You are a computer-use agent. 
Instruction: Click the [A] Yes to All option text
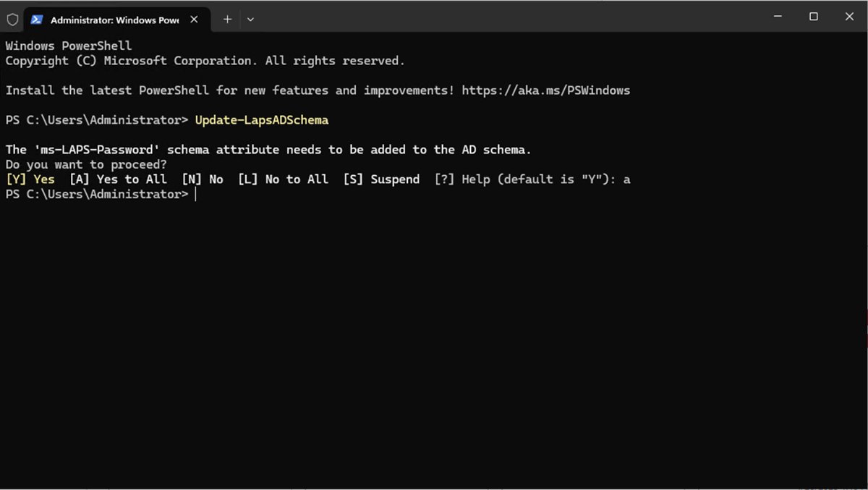118,179
